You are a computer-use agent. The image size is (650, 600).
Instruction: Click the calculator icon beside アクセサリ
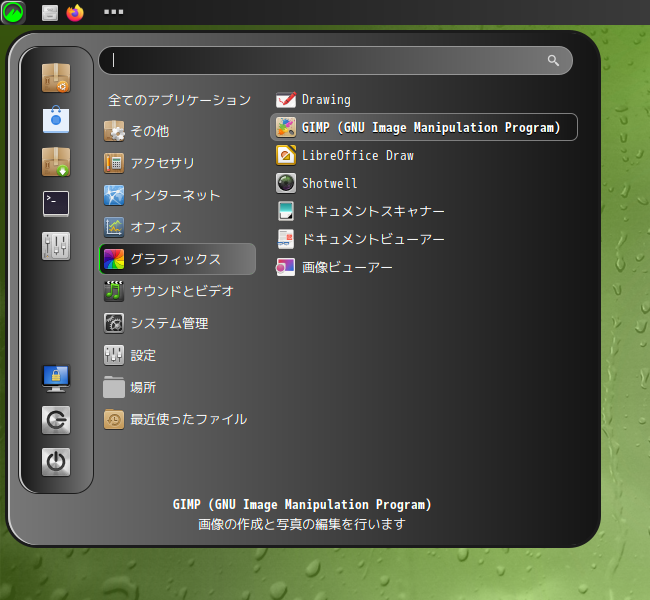point(114,163)
